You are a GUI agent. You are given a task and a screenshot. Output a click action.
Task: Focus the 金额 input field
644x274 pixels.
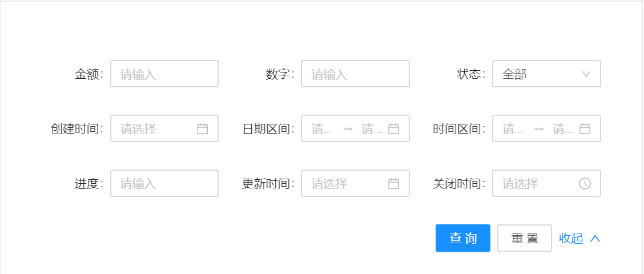pyautogui.click(x=164, y=74)
